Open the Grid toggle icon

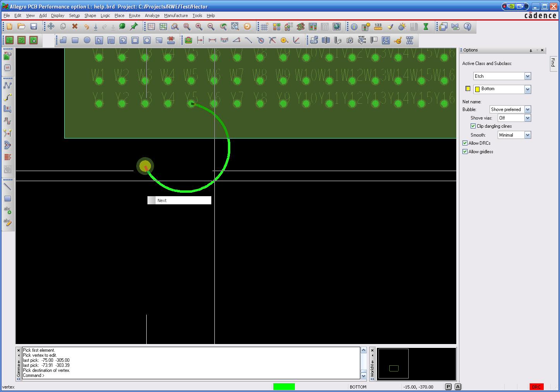(x=264, y=27)
